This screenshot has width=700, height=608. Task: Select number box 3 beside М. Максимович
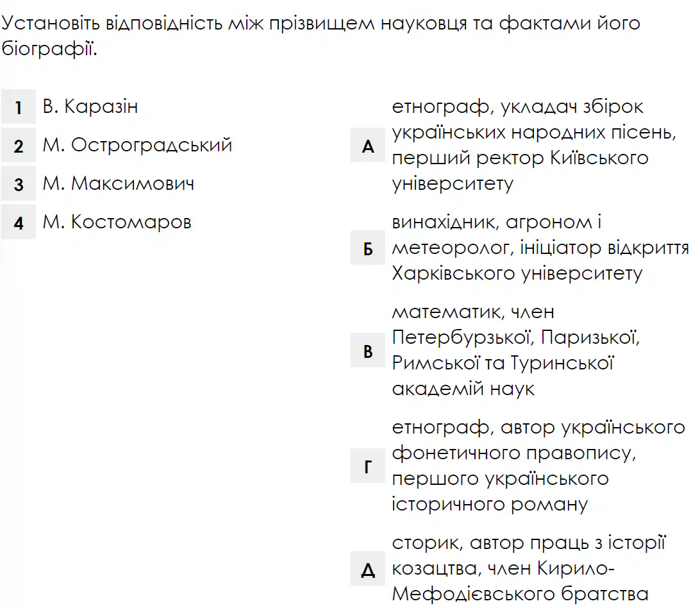[x=19, y=183]
